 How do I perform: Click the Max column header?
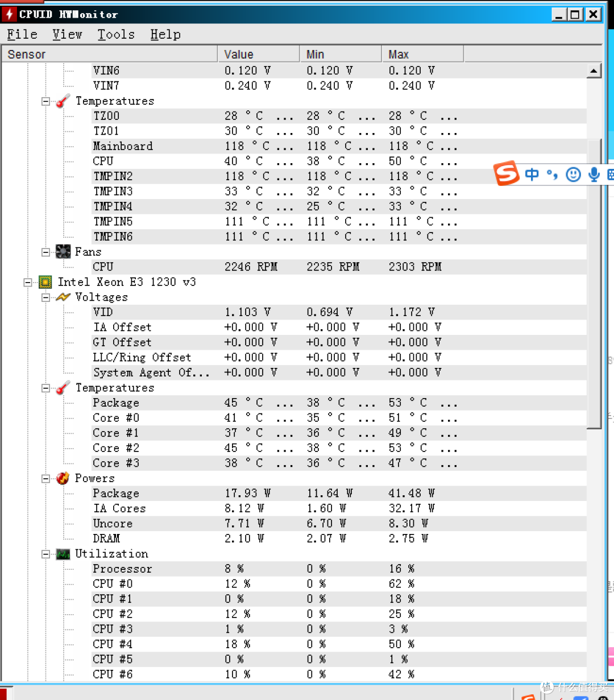[422, 54]
